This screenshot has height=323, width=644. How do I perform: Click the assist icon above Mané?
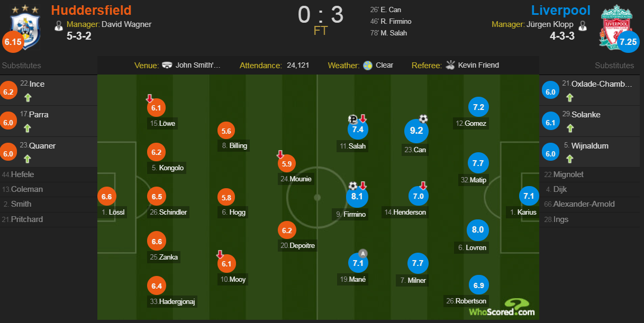point(363,253)
